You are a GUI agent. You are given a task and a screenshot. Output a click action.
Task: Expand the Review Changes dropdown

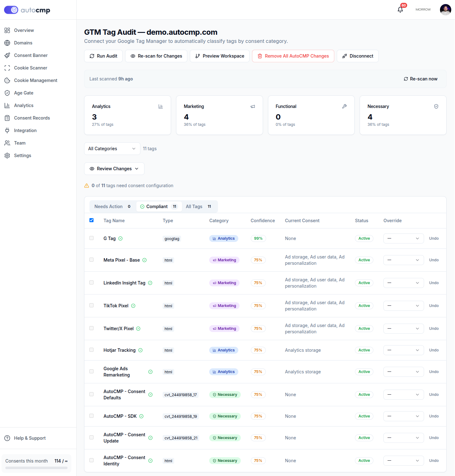click(x=114, y=169)
